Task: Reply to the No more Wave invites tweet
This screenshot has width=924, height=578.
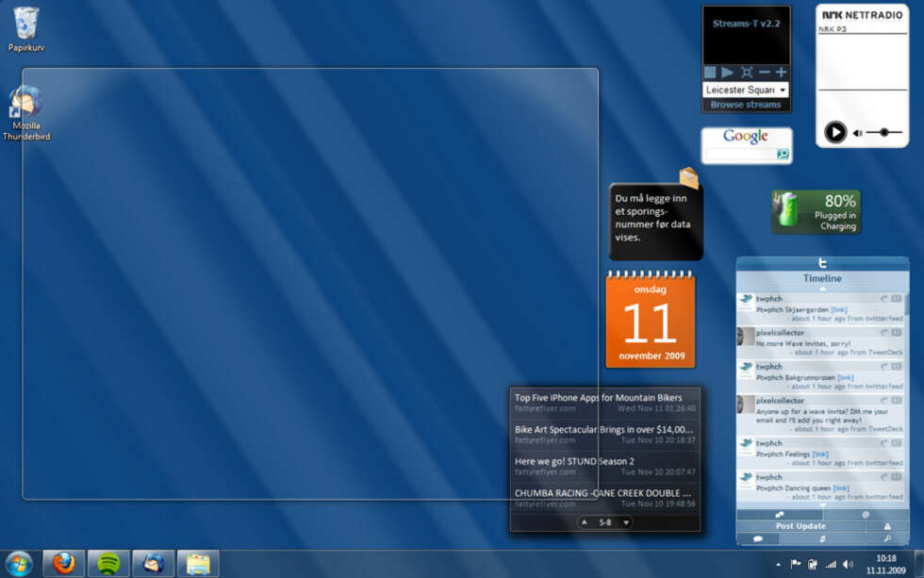Action: coord(883,332)
